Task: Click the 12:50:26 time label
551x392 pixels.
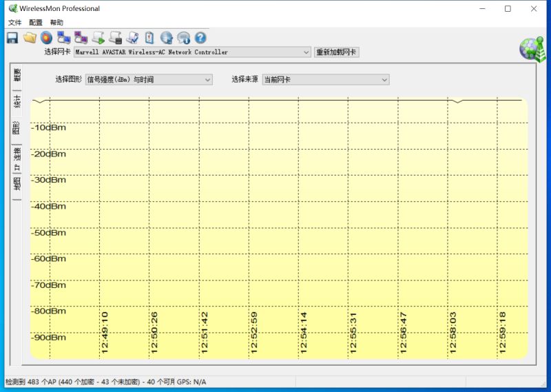Action: (x=154, y=333)
